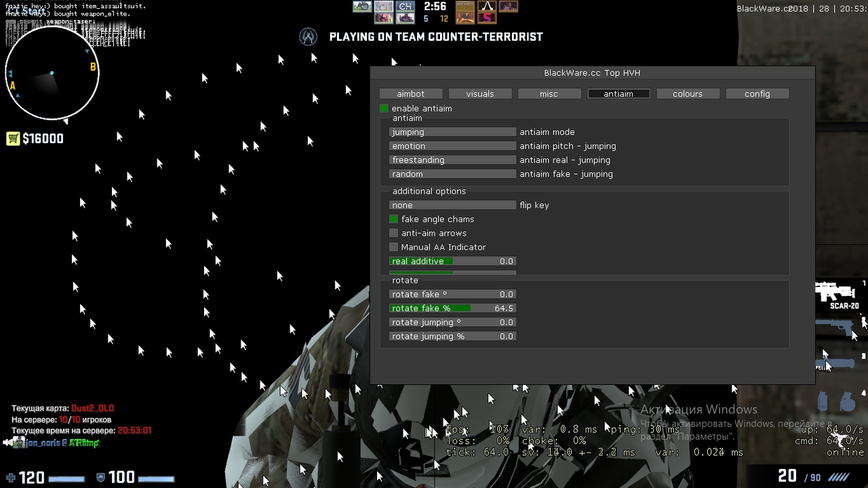Screen dimensions: 868x488
Task: Click the jon_noris player name
Action: pos(43,443)
